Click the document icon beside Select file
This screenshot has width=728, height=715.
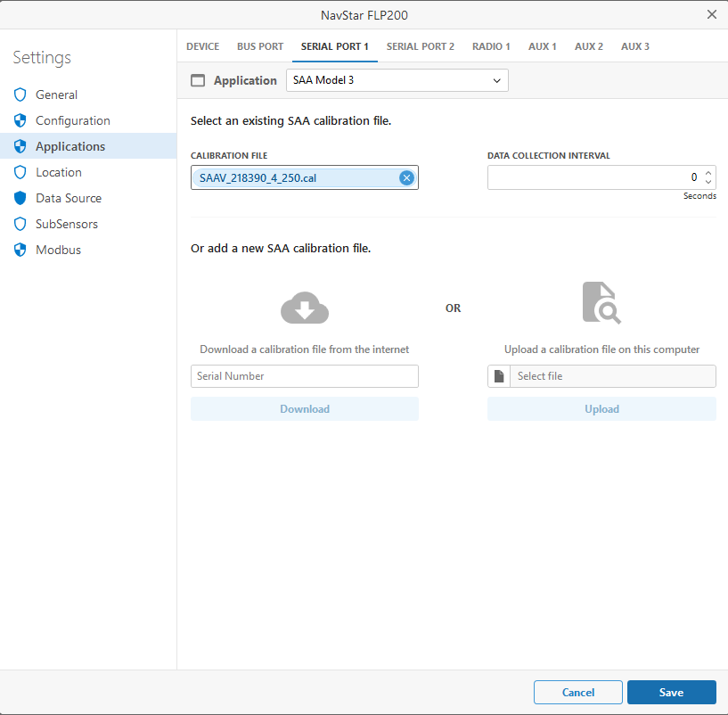[499, 376]
